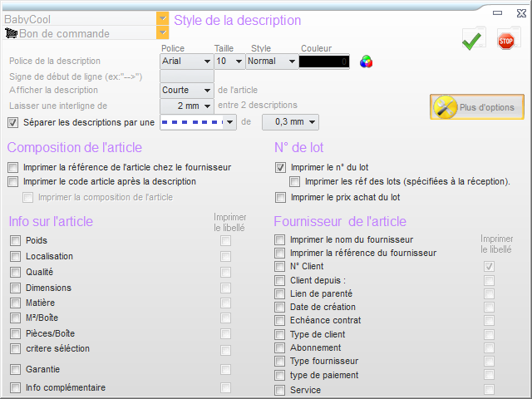Enable 'Imprimer le code article après la description'
Viewport: 532px width, 399px height.
coord(12,181)
